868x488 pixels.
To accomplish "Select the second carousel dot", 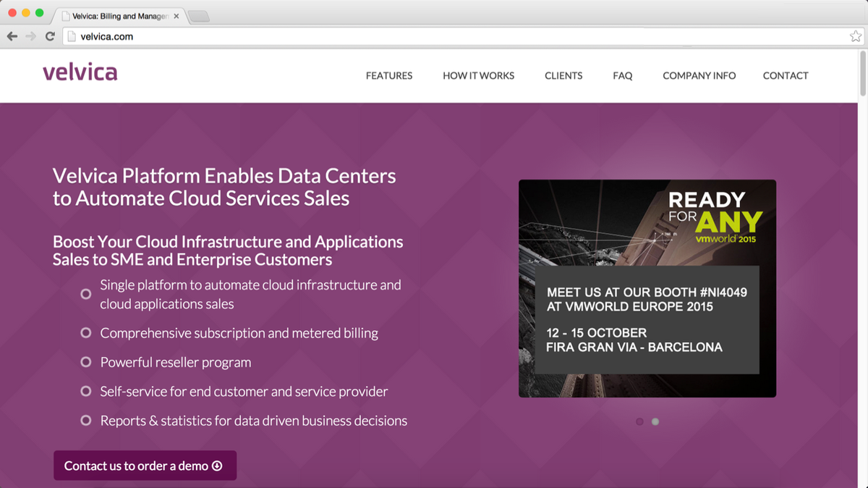I will coord(655,421).
